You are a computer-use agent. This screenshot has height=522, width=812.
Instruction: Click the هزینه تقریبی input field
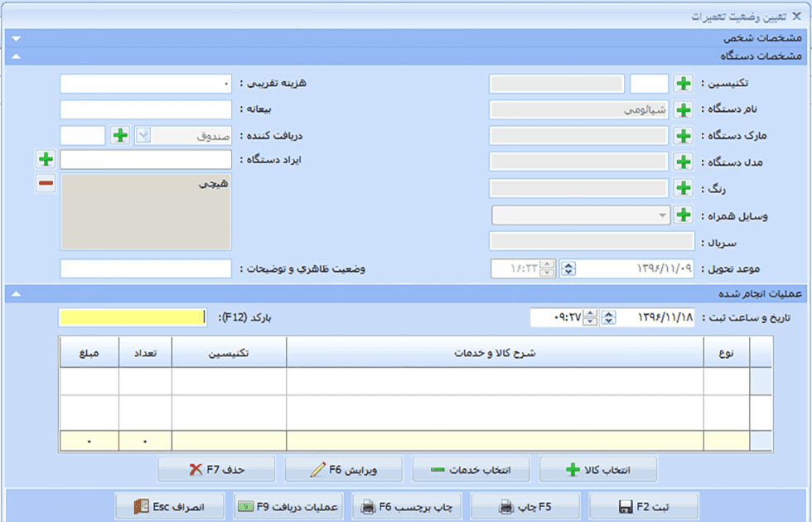[x=146, y=84]
